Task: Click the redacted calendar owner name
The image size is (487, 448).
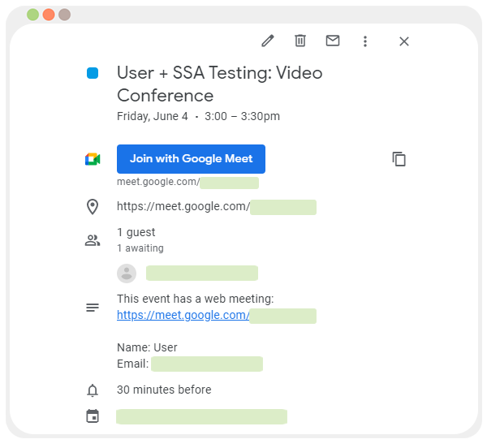Action: point(201,416)
